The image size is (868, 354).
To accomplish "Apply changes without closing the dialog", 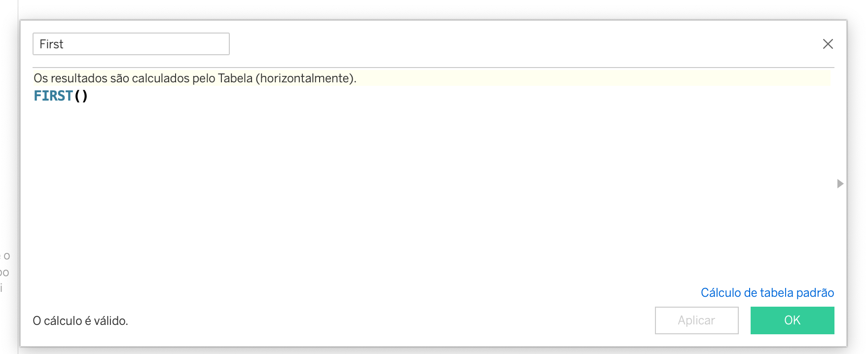I will click(x=696, y=320).
